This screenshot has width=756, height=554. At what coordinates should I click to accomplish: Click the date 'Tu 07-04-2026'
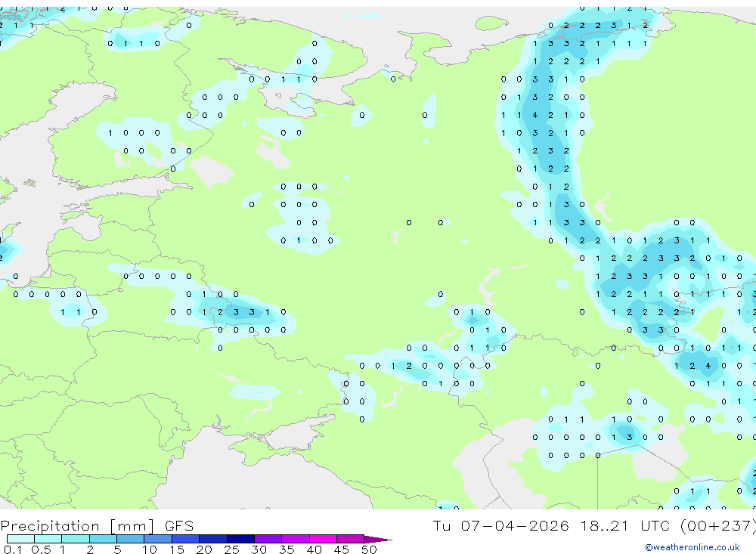[500, 525]
